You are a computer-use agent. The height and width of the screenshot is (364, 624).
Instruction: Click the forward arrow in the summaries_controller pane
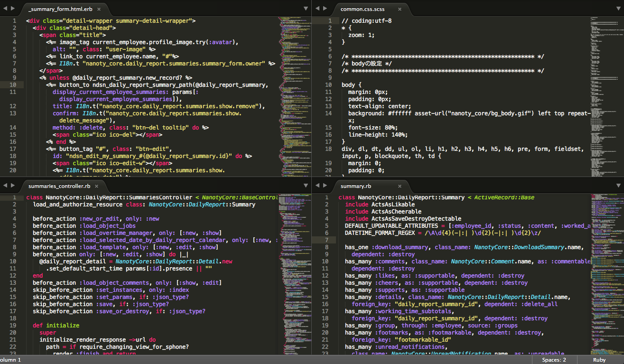tap(12, 186)
